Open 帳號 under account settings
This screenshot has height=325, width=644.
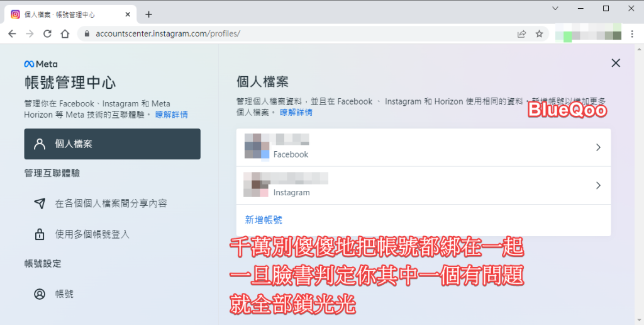(64, 294)
